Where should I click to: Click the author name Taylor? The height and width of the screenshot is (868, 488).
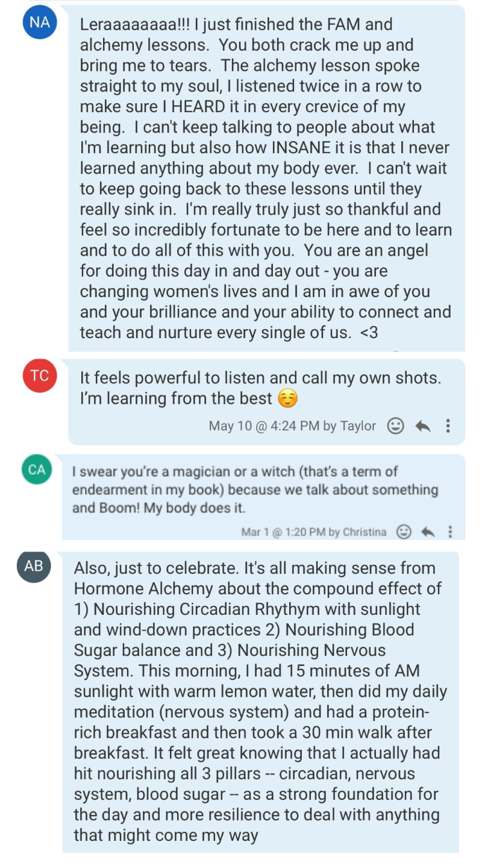[358, 426]
